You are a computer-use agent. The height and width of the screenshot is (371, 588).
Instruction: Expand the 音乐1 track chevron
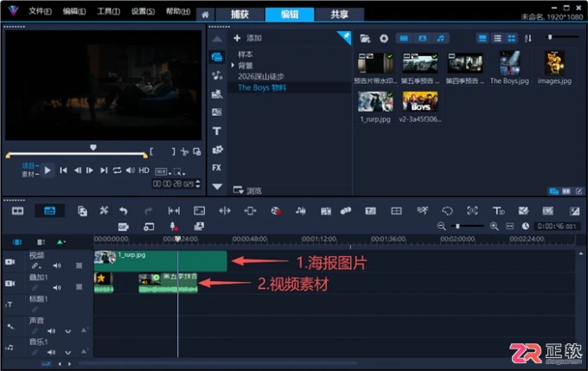point(67,353)
